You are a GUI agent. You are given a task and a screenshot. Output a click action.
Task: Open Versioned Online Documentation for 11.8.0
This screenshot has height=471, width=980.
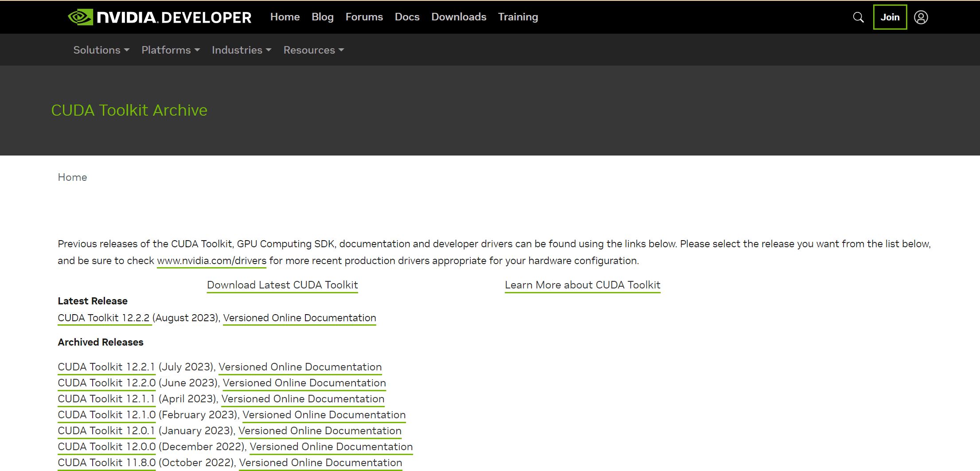[x=320, y=463]
